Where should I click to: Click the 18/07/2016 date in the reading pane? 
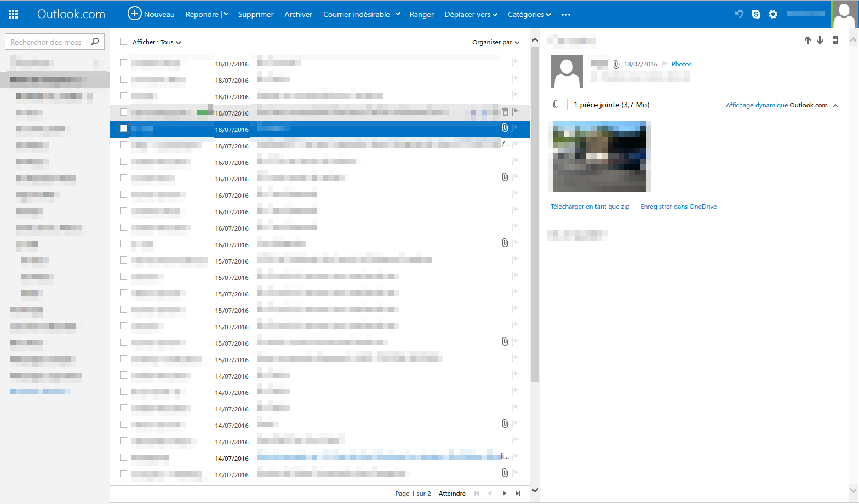pyautogui.click(x=640, y=64)
